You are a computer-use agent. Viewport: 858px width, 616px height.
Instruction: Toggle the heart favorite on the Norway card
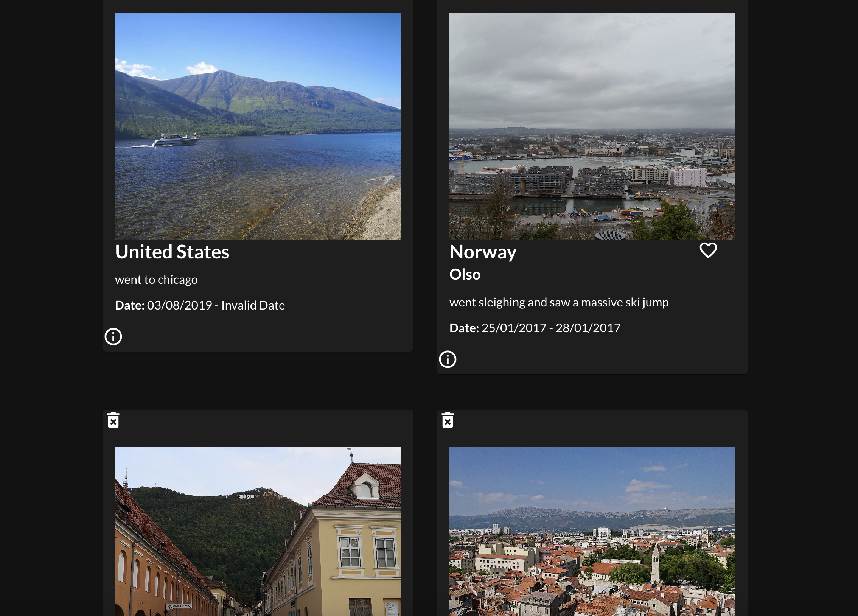708,250
